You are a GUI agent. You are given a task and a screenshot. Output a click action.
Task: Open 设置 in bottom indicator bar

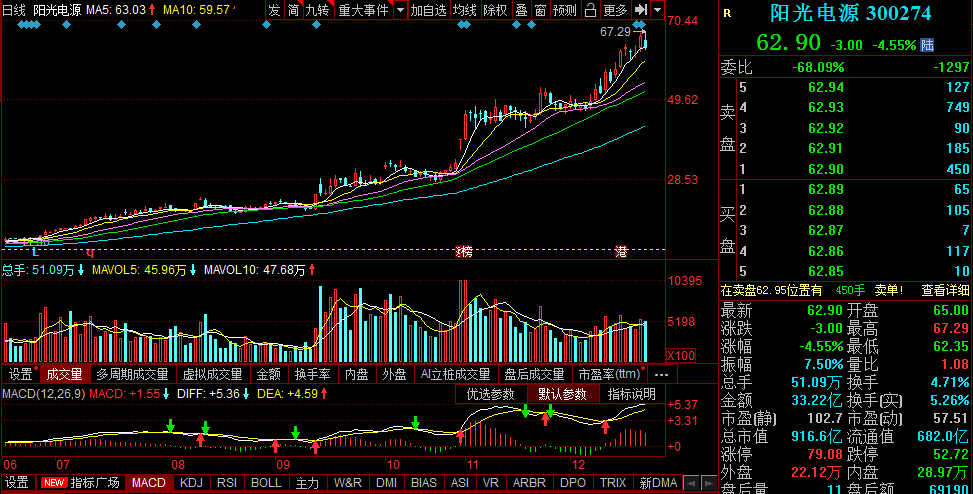point(17,483)
